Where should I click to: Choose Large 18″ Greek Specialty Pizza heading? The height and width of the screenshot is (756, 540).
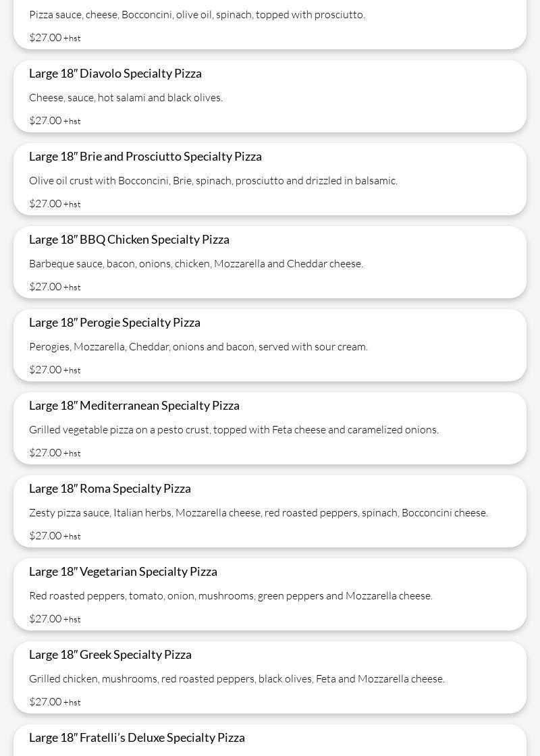click(x=111, y=654)
